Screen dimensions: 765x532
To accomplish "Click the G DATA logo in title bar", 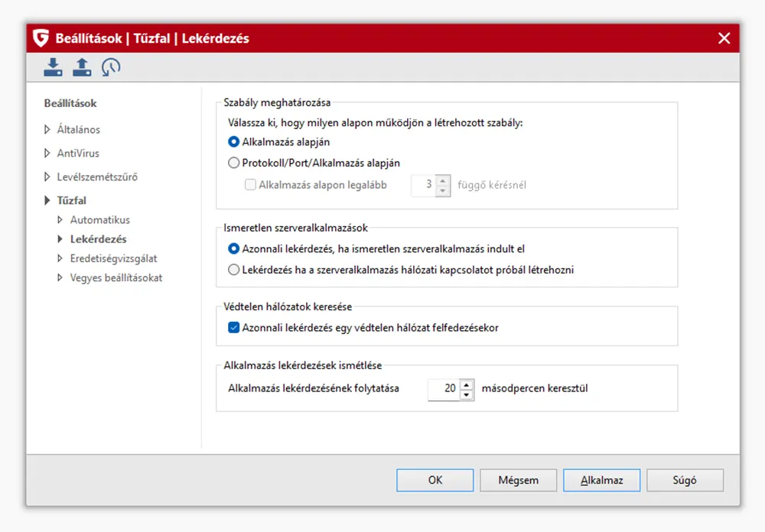I will 41,38.
